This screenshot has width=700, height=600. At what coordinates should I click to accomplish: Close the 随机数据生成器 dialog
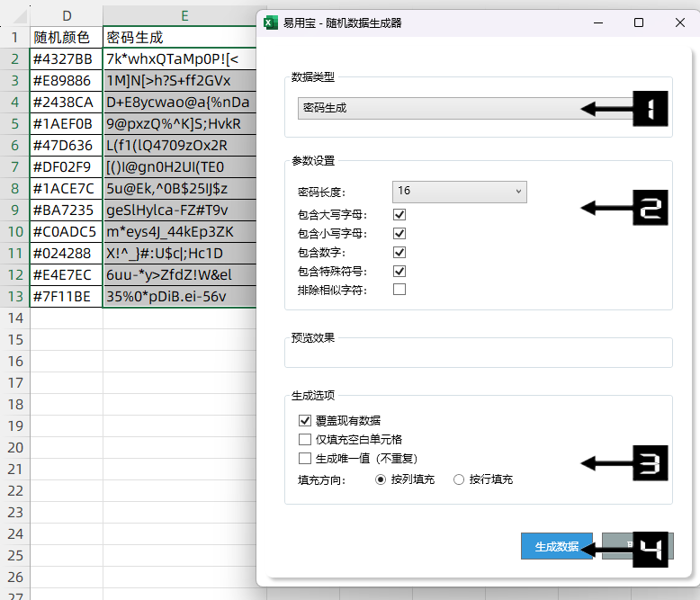(x=680, y=22)
